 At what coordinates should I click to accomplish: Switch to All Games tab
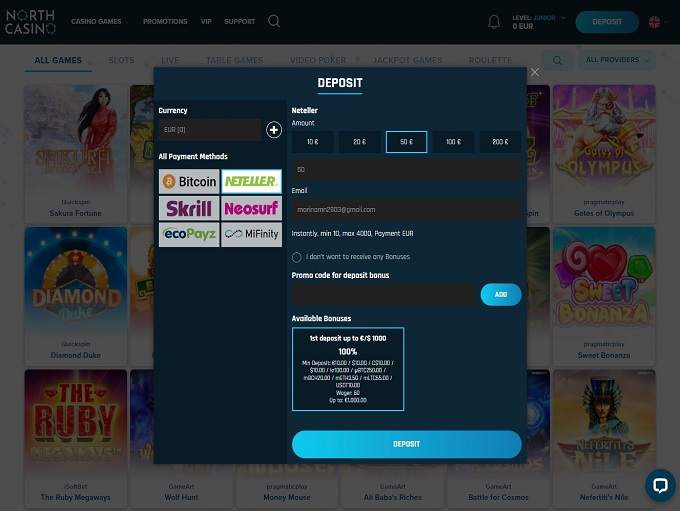pos(58,60)
